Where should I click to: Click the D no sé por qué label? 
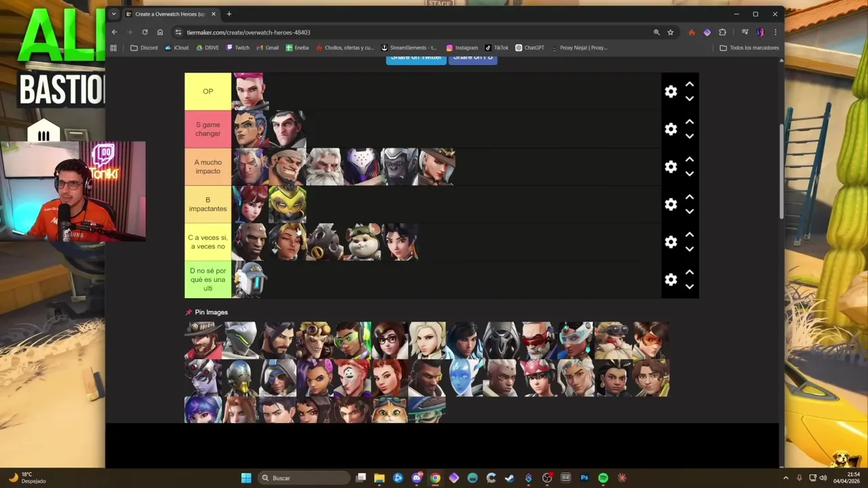click(x=208, y=279)
